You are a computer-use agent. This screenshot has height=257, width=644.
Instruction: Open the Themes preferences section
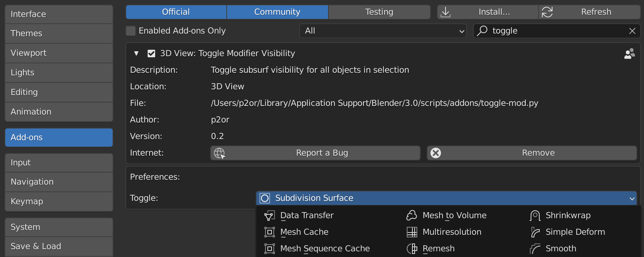pos(59,34)
